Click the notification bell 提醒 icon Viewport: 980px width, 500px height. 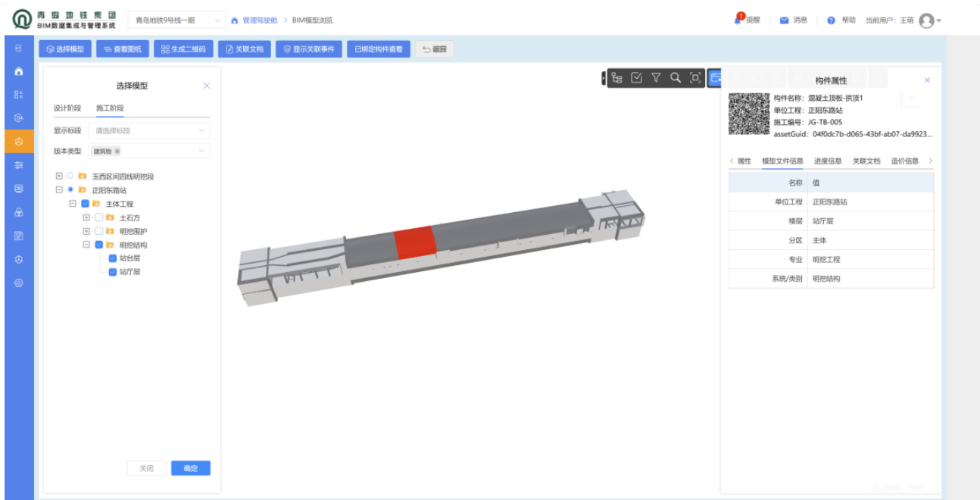(x=738, y=20)
